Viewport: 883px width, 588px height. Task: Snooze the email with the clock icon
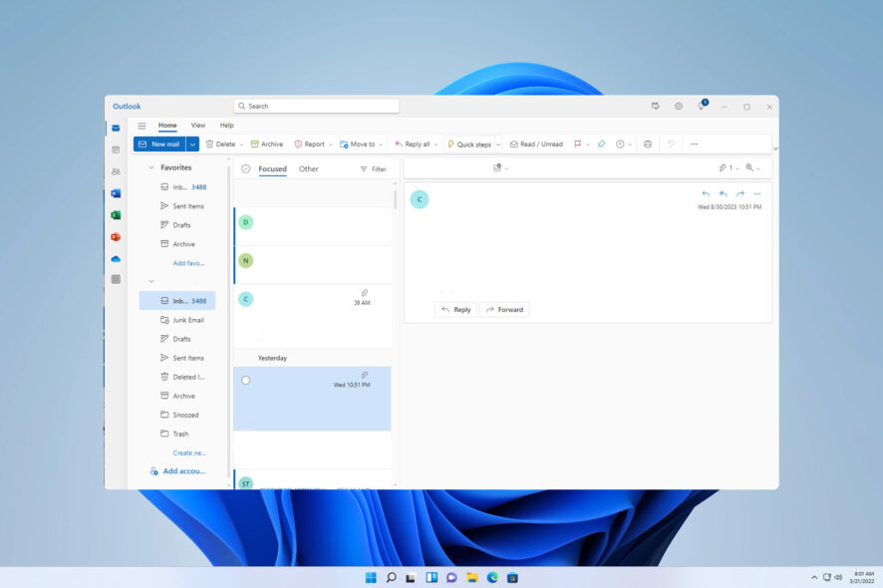(620, 144)
